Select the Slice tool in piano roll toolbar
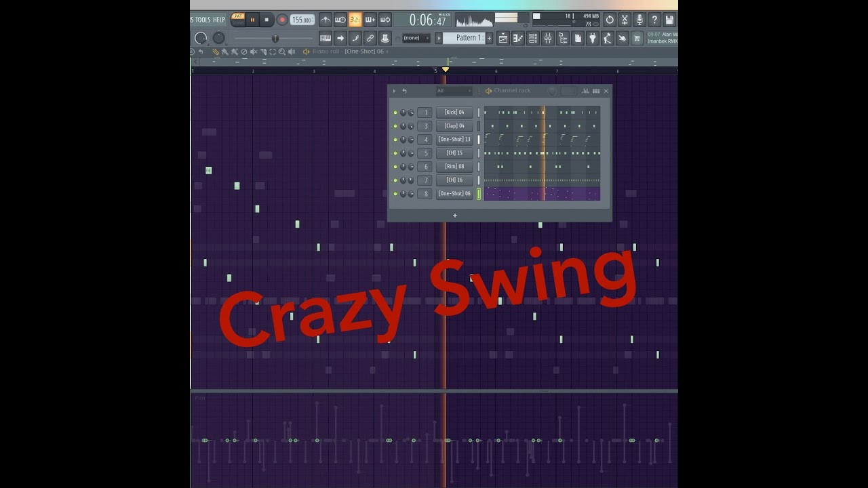Screen dimensions: 868x488 tap(263, 52)
